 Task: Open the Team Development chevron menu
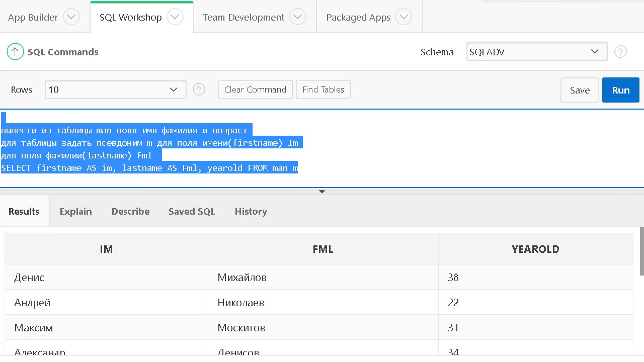pos(298,17)
